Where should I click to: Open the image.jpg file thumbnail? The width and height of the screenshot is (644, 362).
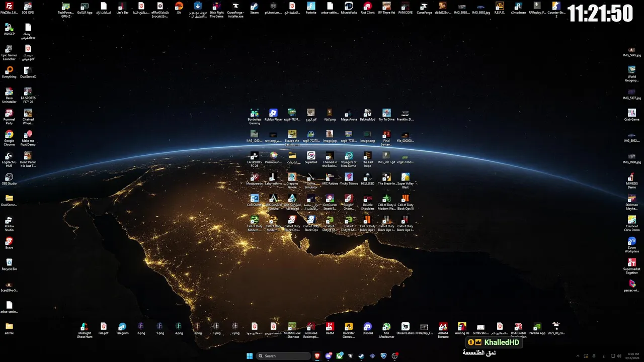pyautogui.click(x=330, y=137)
